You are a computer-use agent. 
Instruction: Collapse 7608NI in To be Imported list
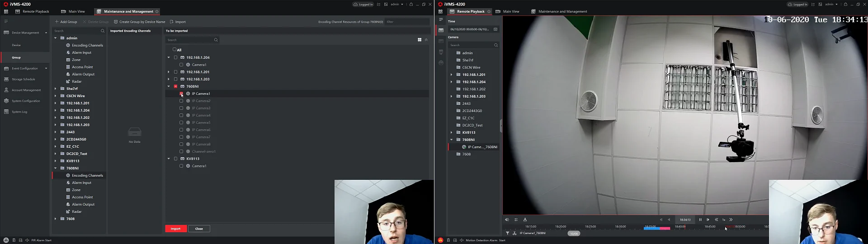[x=169, y=86]
